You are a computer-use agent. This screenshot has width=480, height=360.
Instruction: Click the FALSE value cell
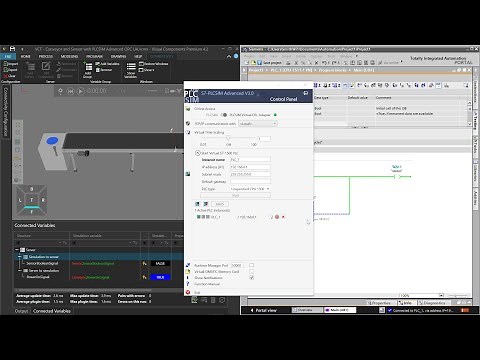pyautogui.click(x=160, y=263)
